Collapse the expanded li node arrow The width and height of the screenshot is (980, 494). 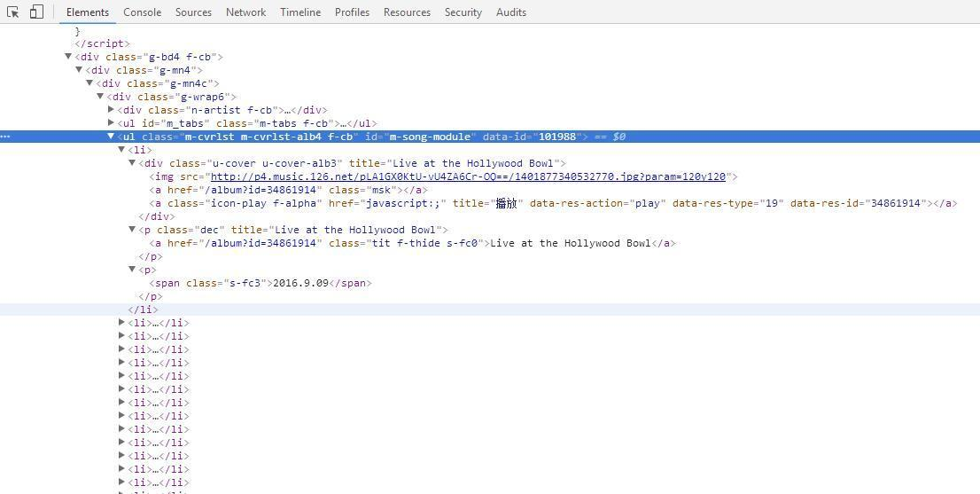point(121,150)
